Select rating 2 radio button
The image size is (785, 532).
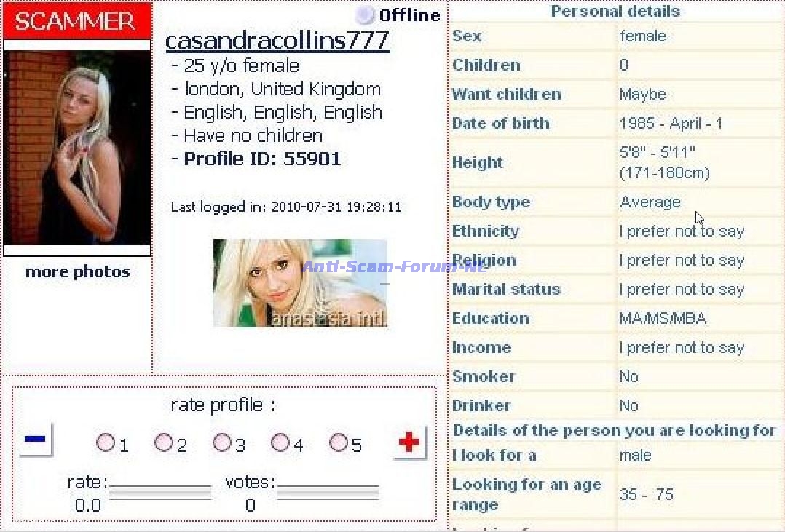(x=163, y=442)
